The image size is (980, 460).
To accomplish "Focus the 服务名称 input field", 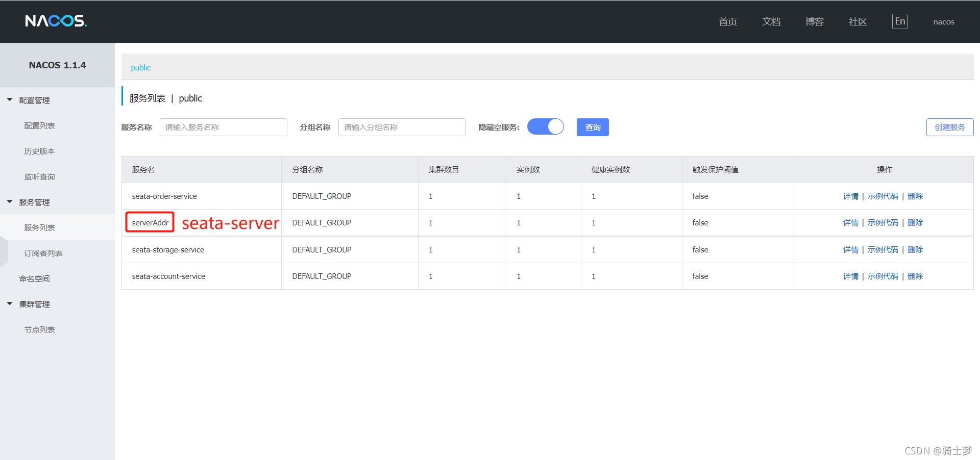I will 224,127.
